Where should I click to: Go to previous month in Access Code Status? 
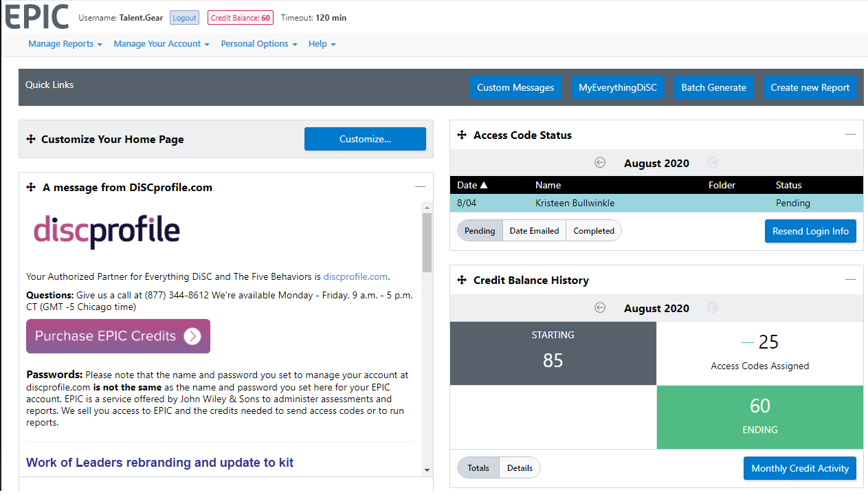pyautogui.click(x=600, y=163)
